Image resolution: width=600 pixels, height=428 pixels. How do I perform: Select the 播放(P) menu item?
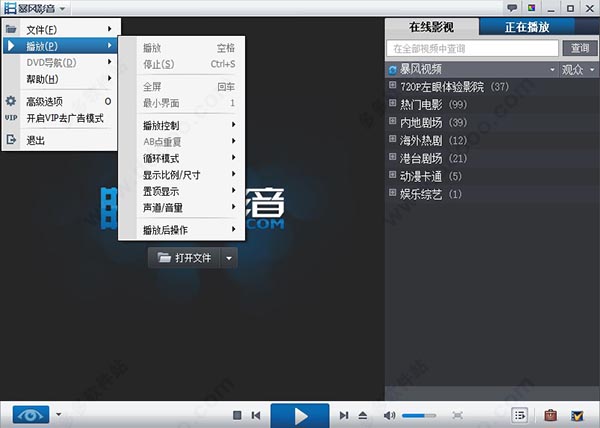pos(61,46)
